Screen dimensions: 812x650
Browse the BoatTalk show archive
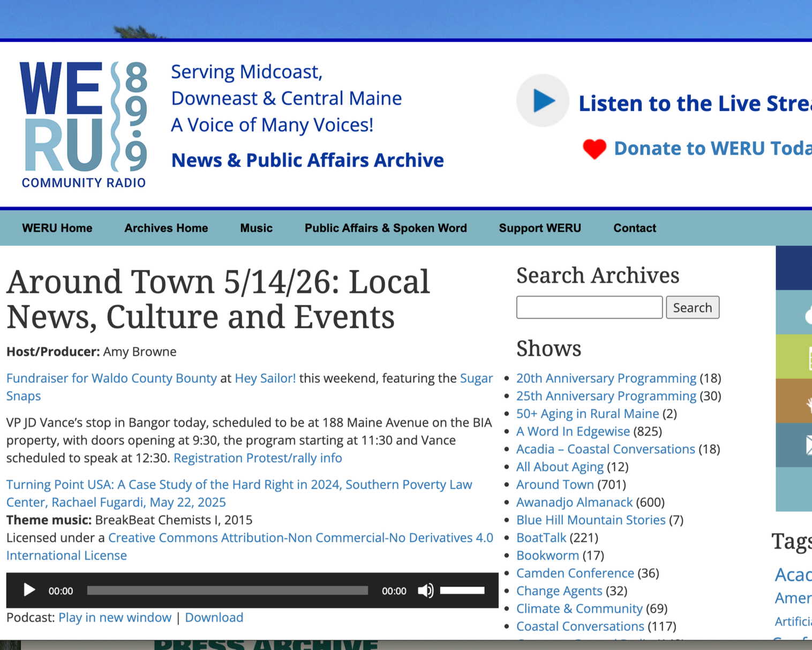coord(541,537)
